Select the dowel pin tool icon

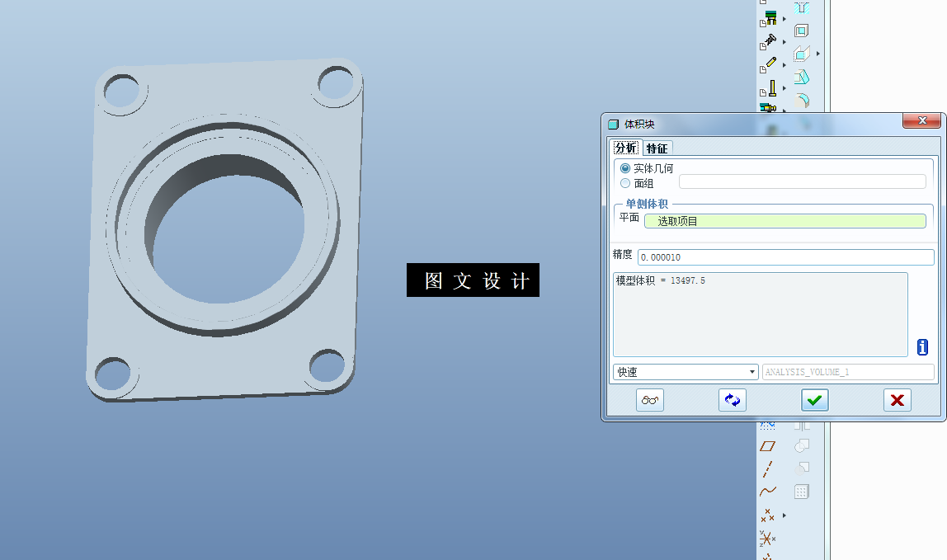coord(770,64)
